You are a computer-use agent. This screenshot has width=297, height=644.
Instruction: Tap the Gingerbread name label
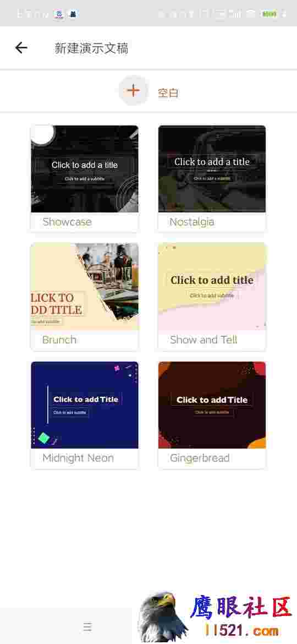pyautogui.click(x=199, y=458)
